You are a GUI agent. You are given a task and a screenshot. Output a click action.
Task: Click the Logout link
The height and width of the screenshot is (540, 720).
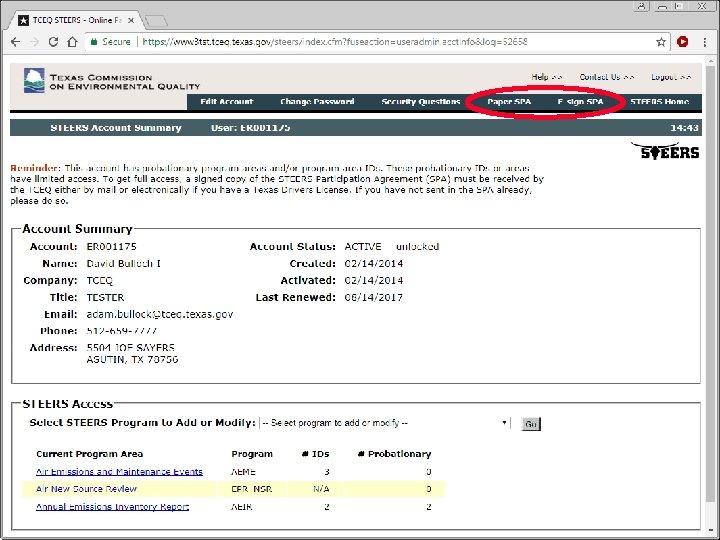[x=671, y=77]
